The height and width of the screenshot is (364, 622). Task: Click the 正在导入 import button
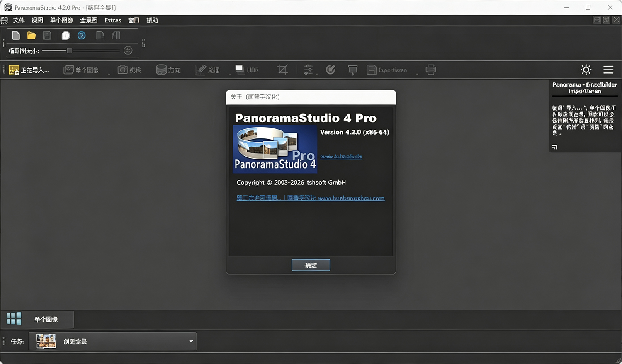click(29, 70)
